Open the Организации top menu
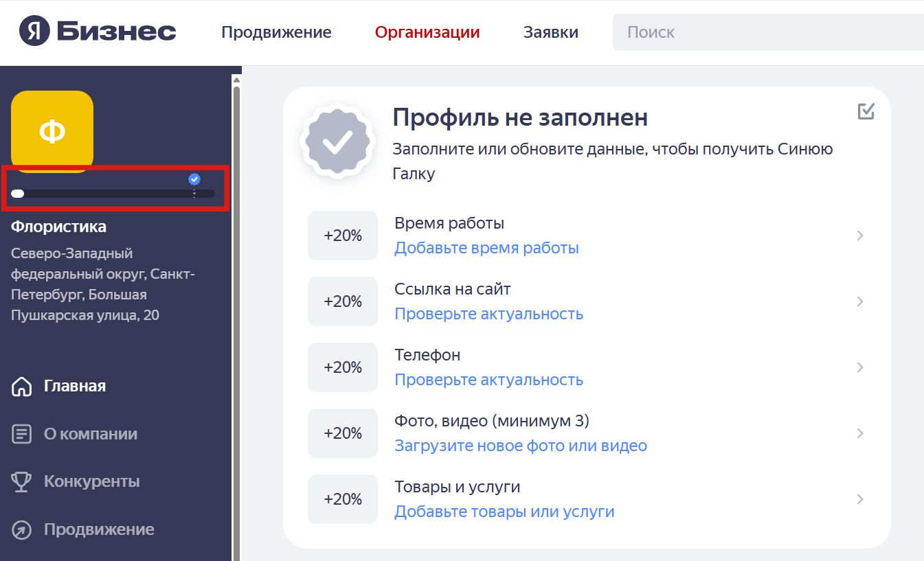 (x=427, y=32)
